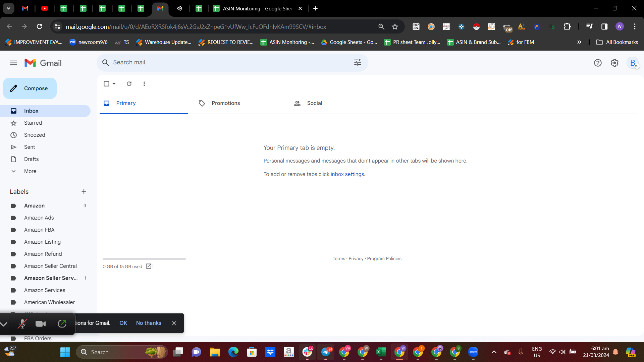Click the inbox settings link

coord(347,174)
